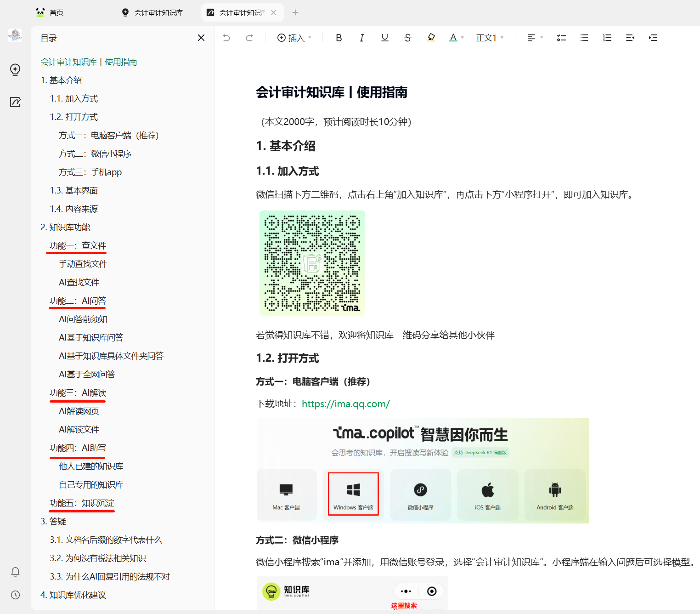Screen dimensions: 700x614
Task: Apply strikethrough formatting
Action: click(408, 38)
